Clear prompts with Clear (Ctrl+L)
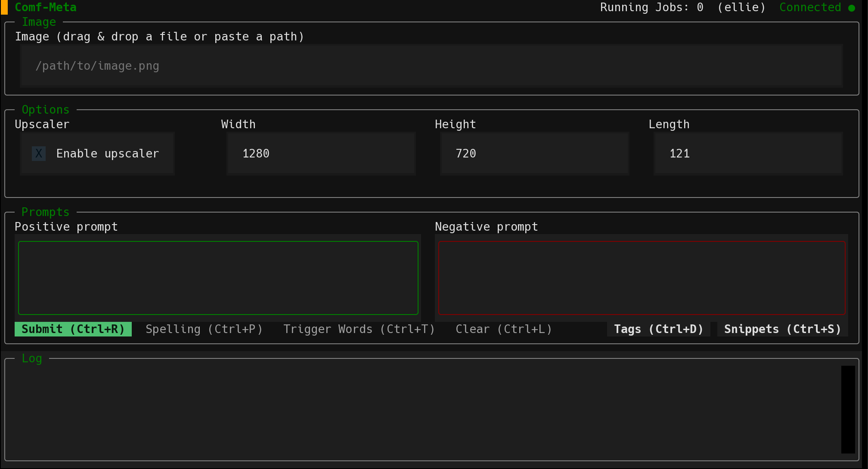Screen dimensions: 868x469 click(x=504, y=329)
